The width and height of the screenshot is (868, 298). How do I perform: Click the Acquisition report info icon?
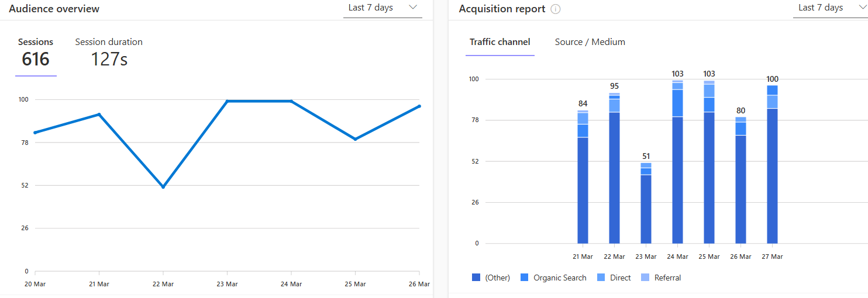tap(556, 9)
